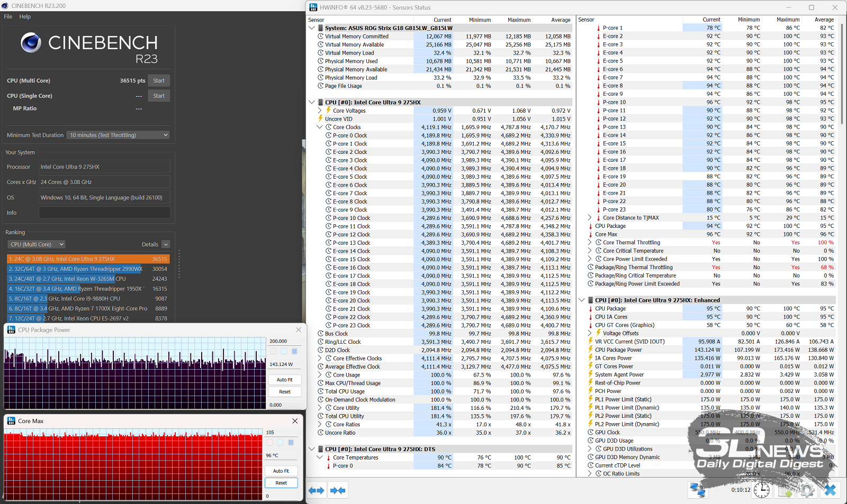The height and width of the screenshot is (504, 847).
Task: Open the File menu in Cinebench
Action: point(8,16)
